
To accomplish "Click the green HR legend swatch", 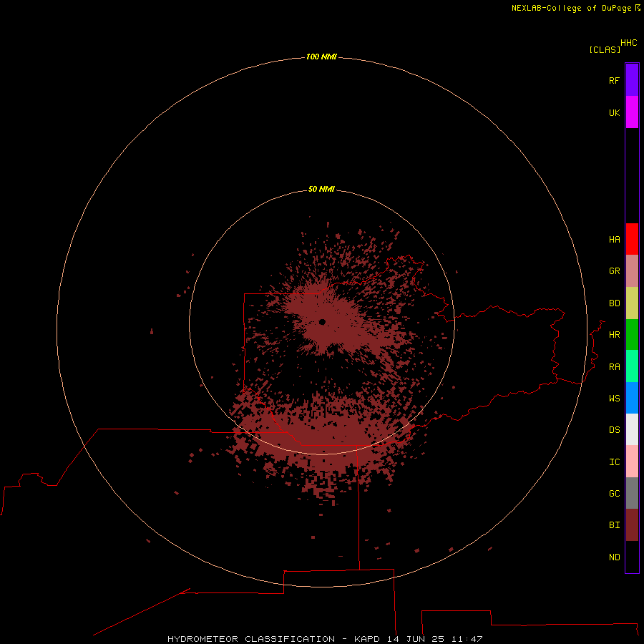I will (632, 335).
